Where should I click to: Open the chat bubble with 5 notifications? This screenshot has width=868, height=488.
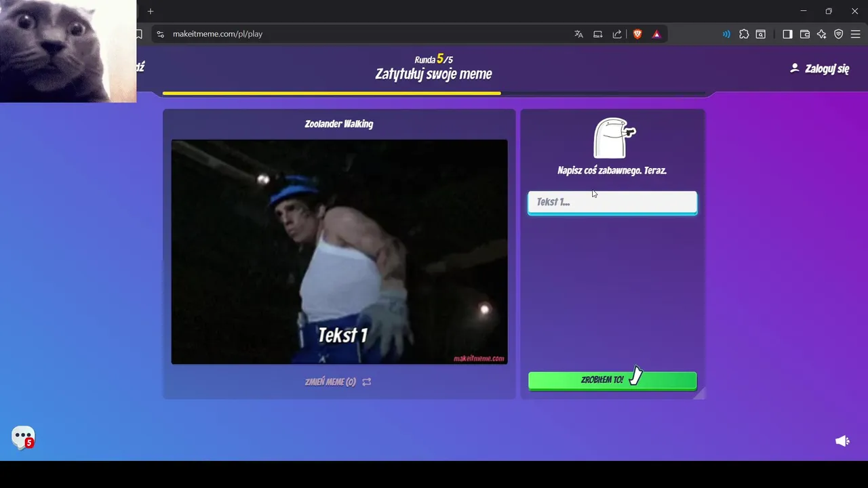(23, 437)
